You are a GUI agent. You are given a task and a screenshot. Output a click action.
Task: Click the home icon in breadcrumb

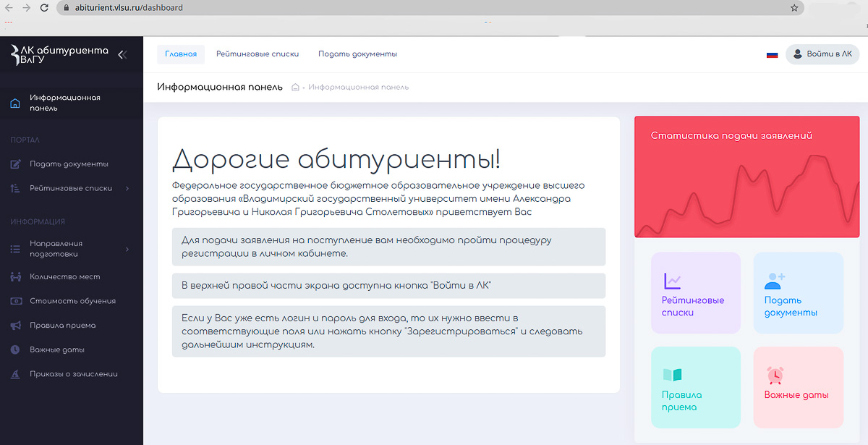click(295, 88)
